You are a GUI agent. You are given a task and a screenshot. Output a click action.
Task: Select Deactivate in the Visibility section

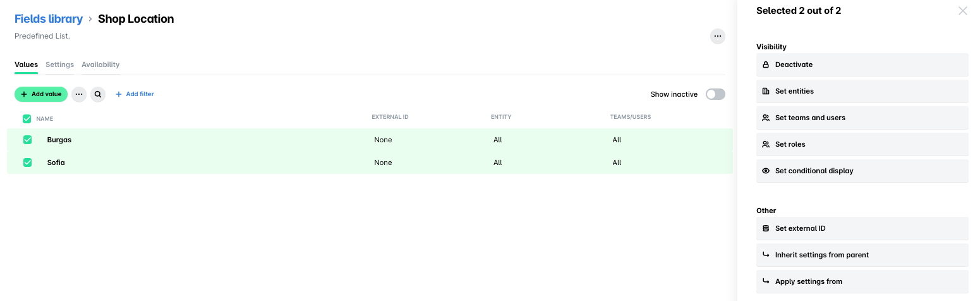[862, 64]
